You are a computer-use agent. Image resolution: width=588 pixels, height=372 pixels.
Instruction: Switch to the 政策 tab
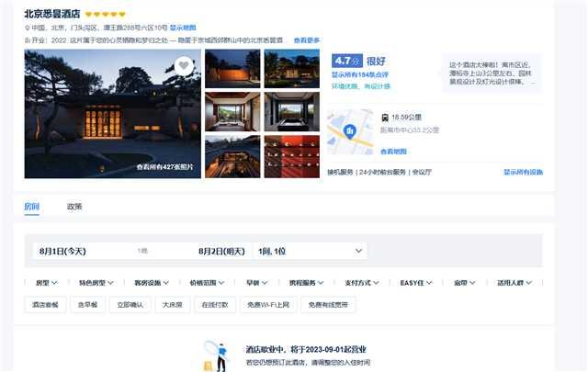pyautogui.click(x=74, y=207)
